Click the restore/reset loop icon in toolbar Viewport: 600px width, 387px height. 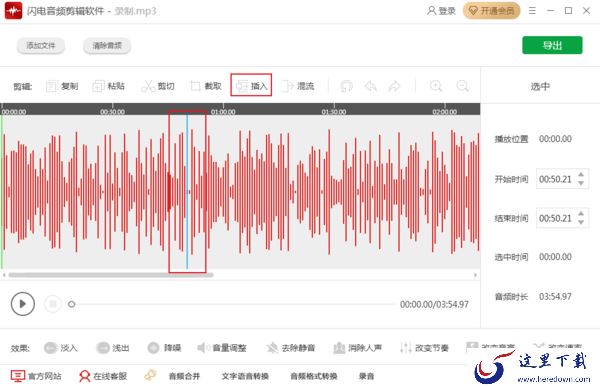click(346, 86)
